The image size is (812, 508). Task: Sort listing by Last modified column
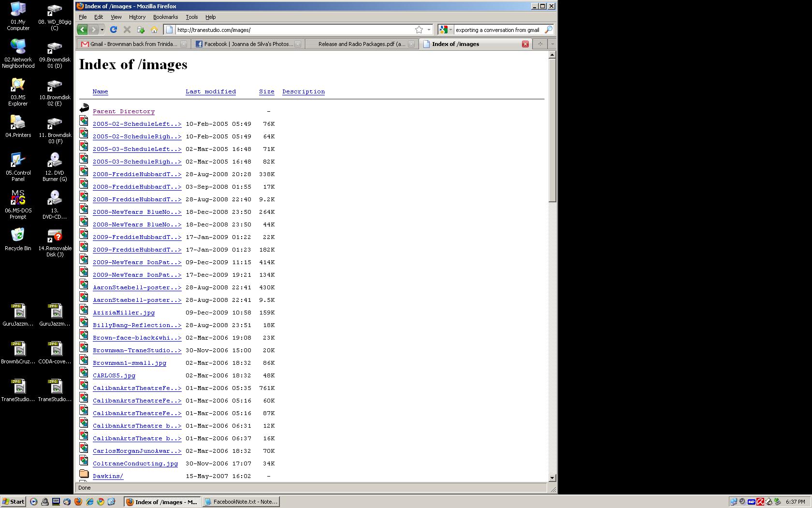pyautogui.click(x=211, y=91)
